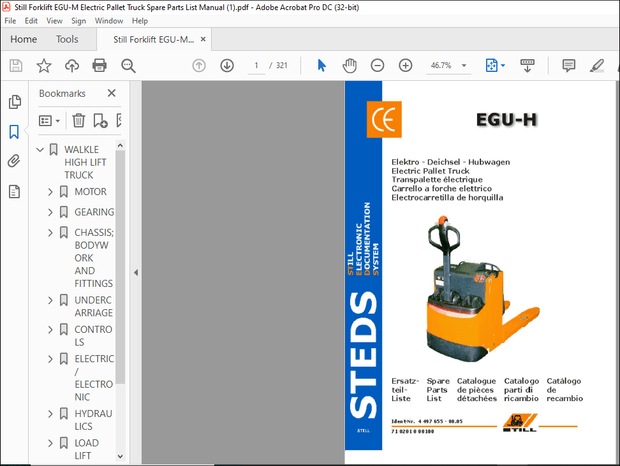Open the Help menu
Image resolution: width=620 pixels, height=466 pixels.
click(x=140, y=21)
